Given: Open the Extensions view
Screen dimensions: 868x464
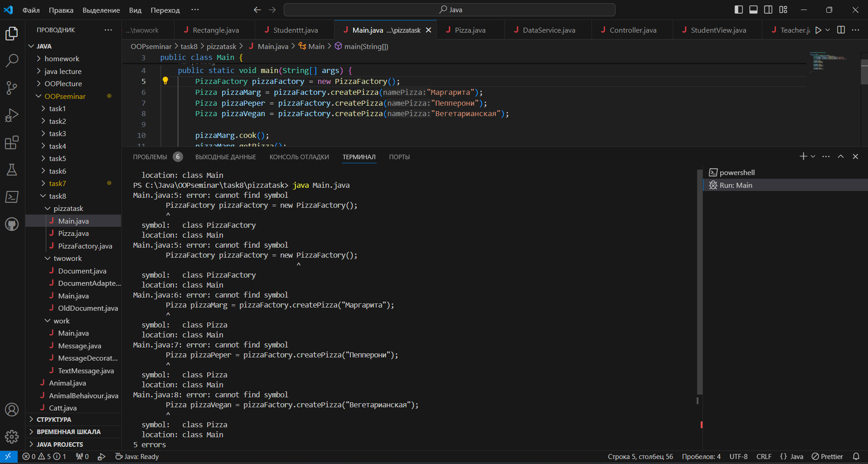Looking at the screenshot, I should click(x=12, y=142).
